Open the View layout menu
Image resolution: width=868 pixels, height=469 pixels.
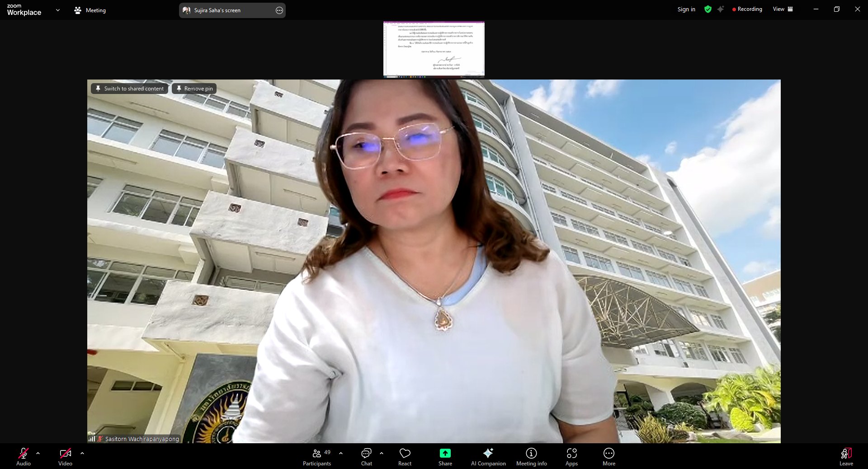click(x=783, y=9)
